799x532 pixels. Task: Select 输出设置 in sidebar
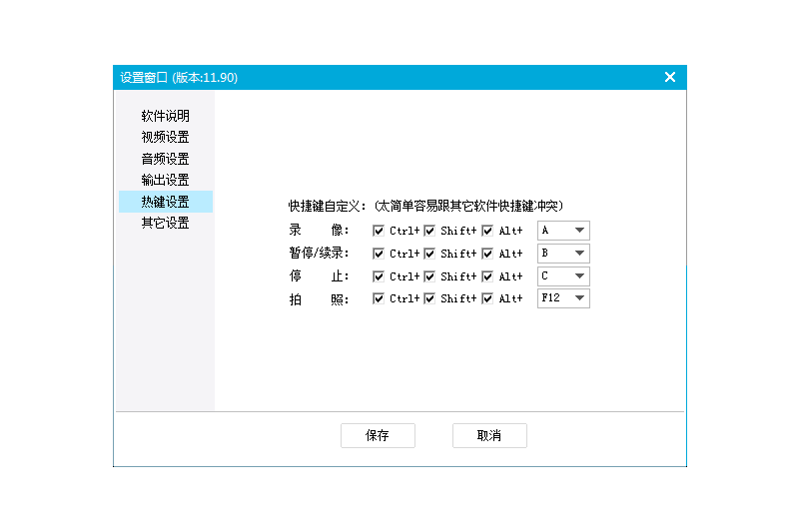click(165, 181)
